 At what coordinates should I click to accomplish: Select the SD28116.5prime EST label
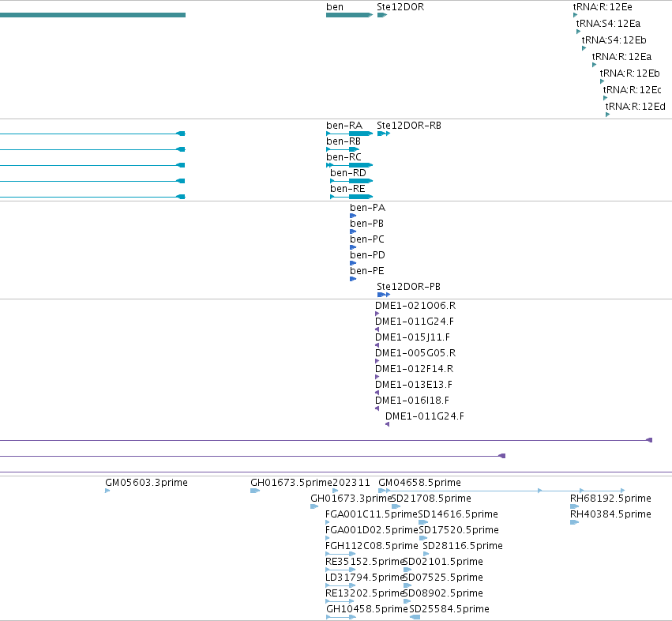tap(463, 547)
